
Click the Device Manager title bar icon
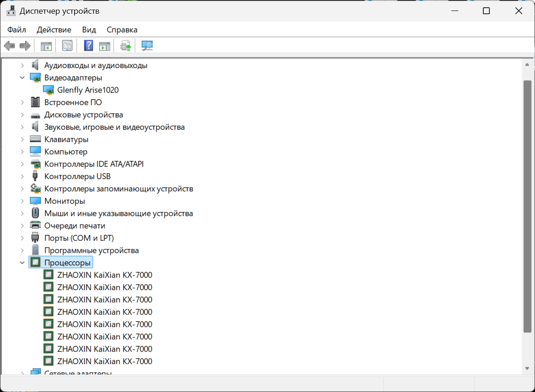point(11,11)
